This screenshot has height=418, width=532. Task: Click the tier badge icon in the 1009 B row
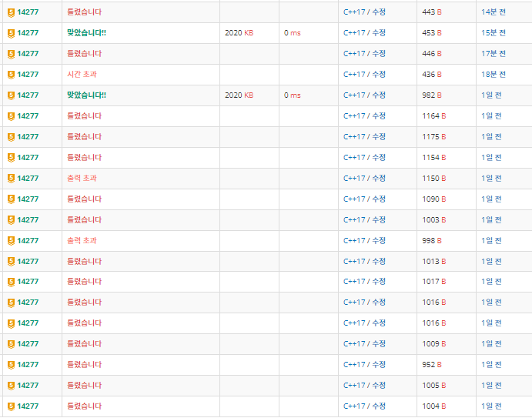[x=11, y=344]
